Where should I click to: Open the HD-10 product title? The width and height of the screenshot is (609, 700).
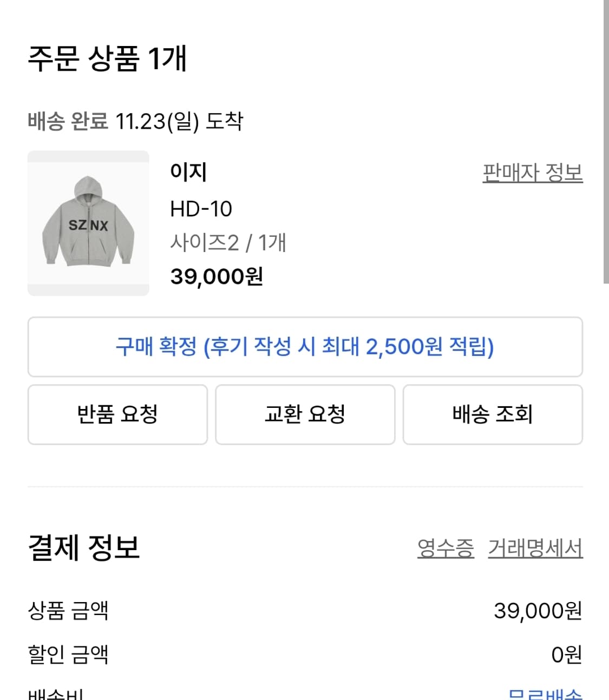201,209
